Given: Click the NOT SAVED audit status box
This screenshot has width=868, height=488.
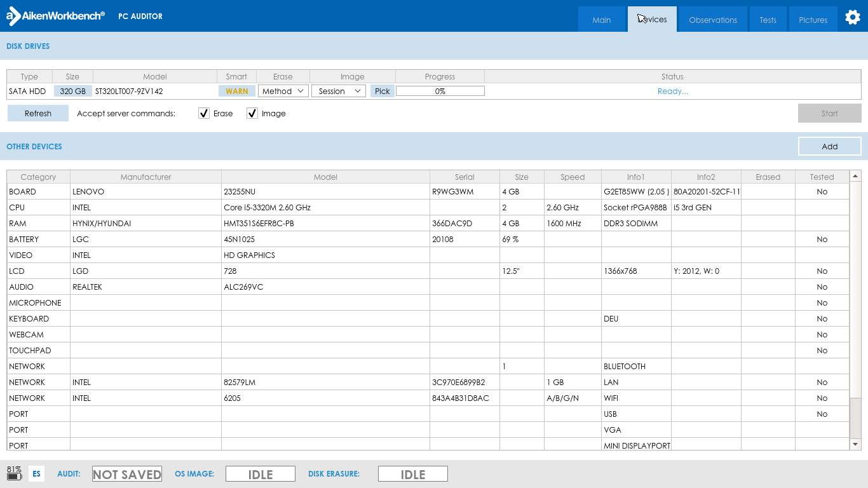Looking at the screenshot, I should [127, 473].
